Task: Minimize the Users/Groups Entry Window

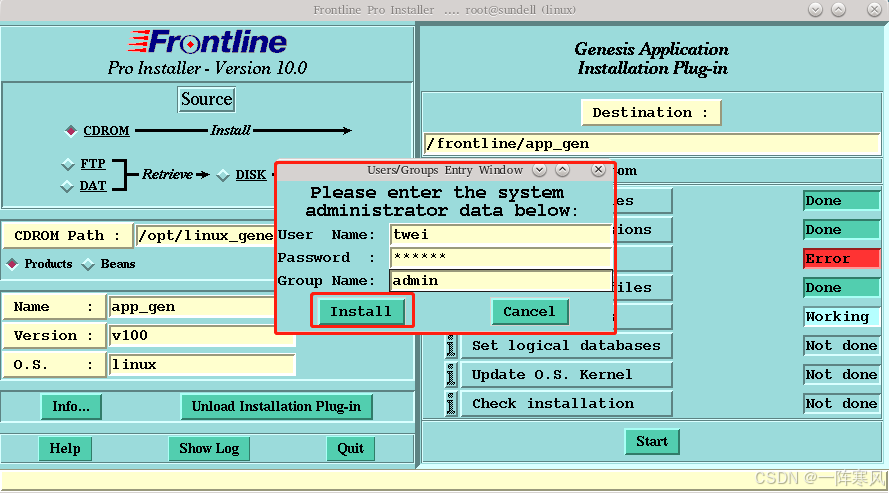Action: click(x=540, y=170)
